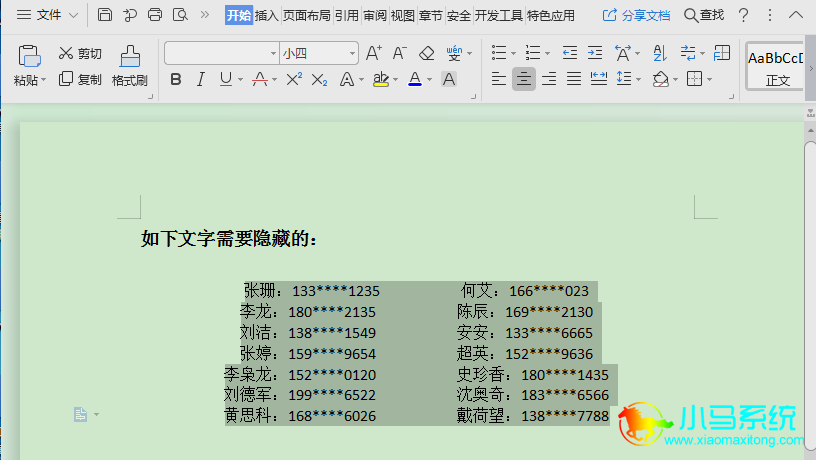Image resolution: width=816 pixels, height=460 pixels.
Task: Open the 章节 tab
Action: (431, 16)
